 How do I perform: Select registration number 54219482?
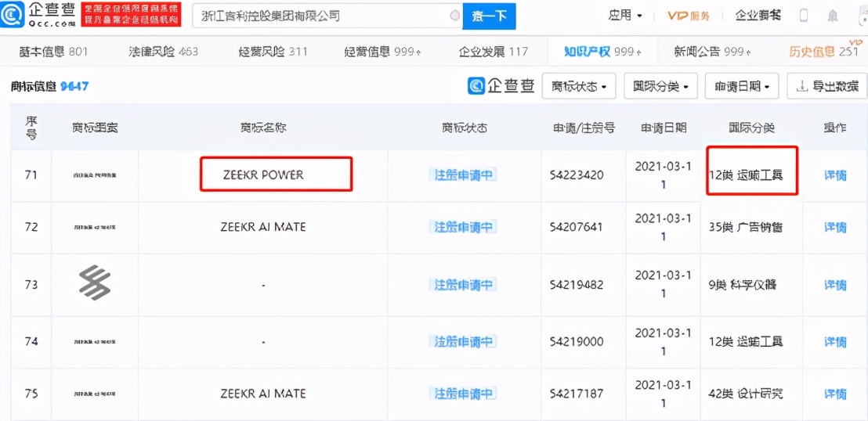(x=577, y=284)
